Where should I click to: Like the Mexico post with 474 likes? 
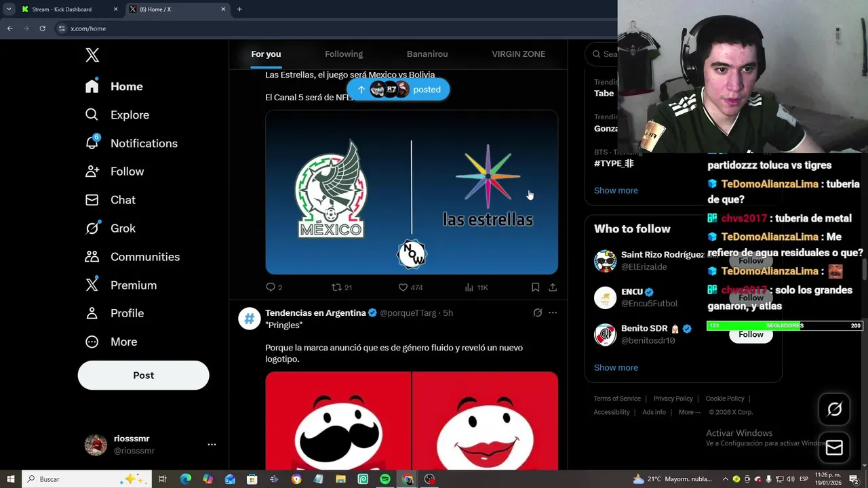click(403, 287)
